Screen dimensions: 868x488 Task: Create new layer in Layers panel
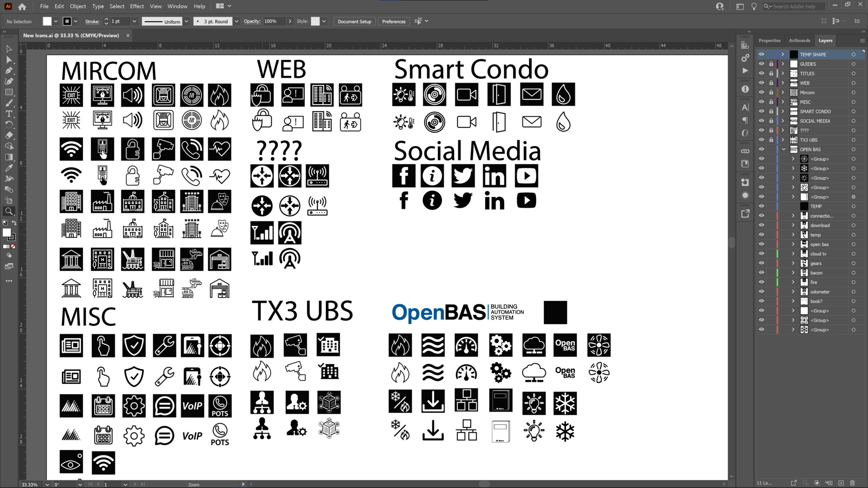841,483
